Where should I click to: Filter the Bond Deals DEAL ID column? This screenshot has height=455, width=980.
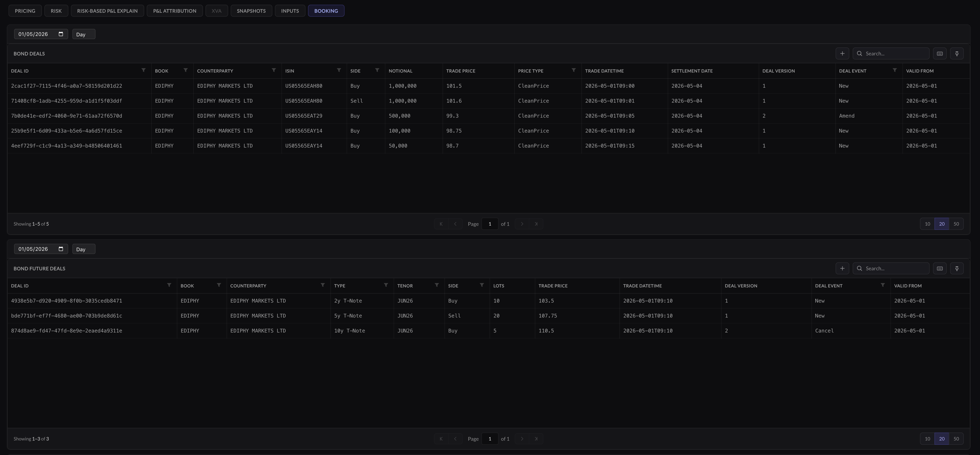pyautogui.click(x=143, y=70)
